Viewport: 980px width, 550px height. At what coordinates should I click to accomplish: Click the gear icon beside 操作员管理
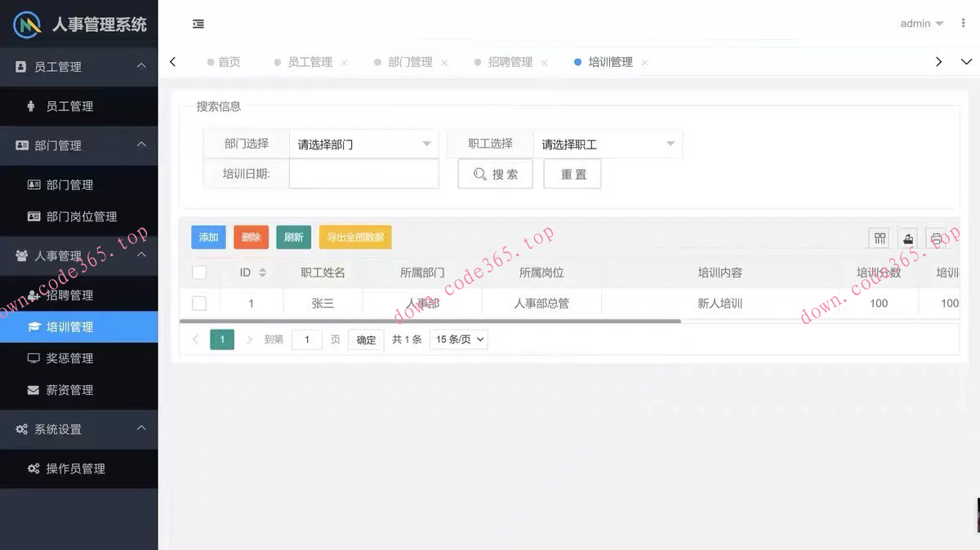click(33, 469)
